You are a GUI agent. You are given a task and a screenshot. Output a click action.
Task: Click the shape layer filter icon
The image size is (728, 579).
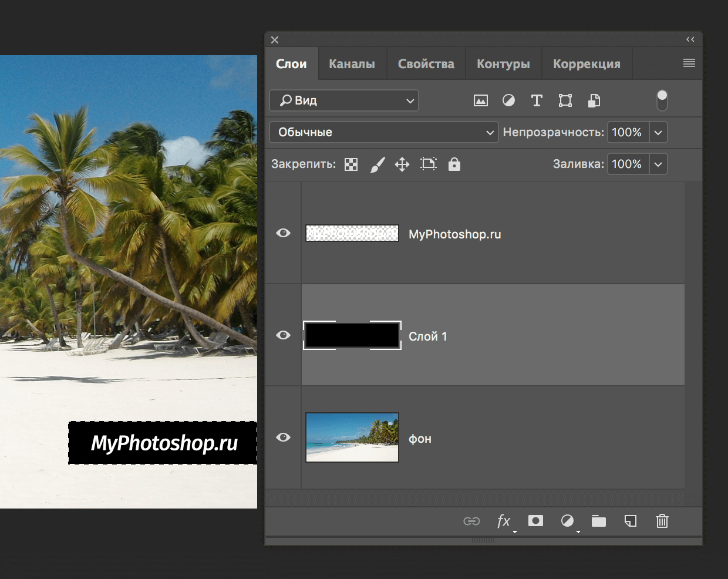565,100
